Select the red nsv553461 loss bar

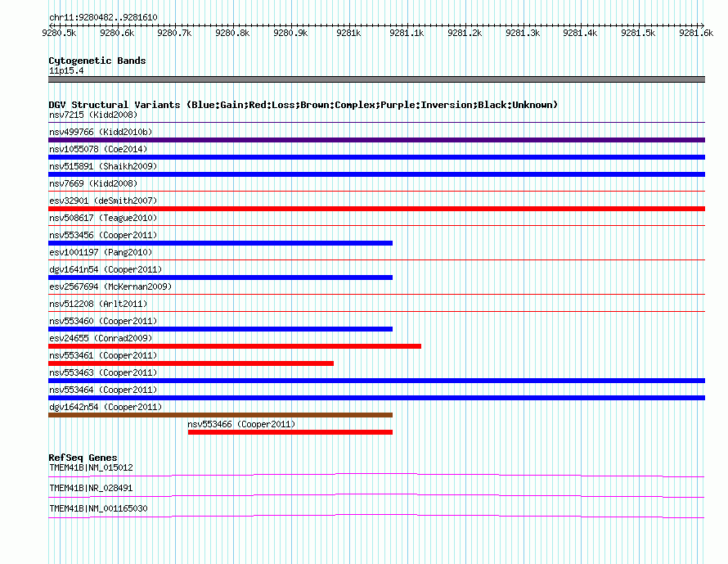(x=191, y=363)
